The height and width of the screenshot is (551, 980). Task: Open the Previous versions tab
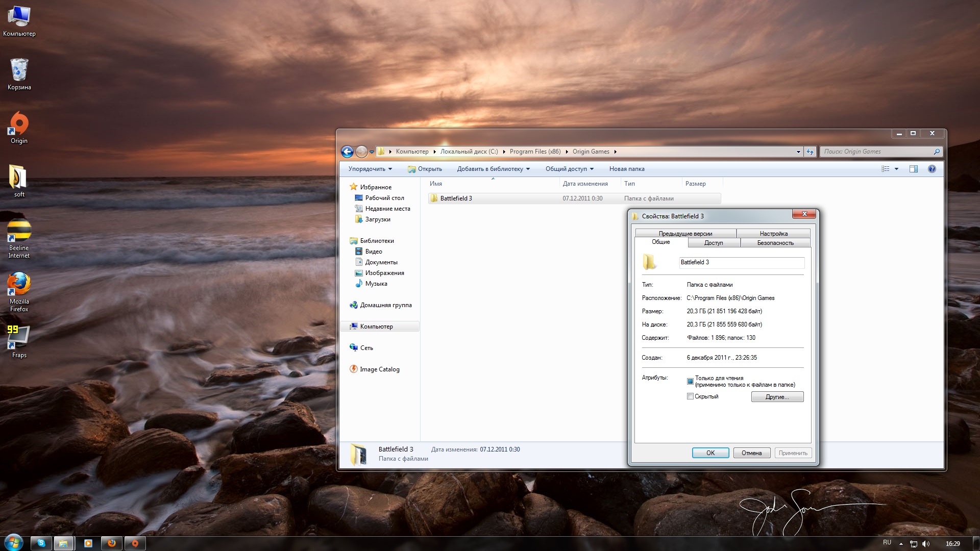685,234
